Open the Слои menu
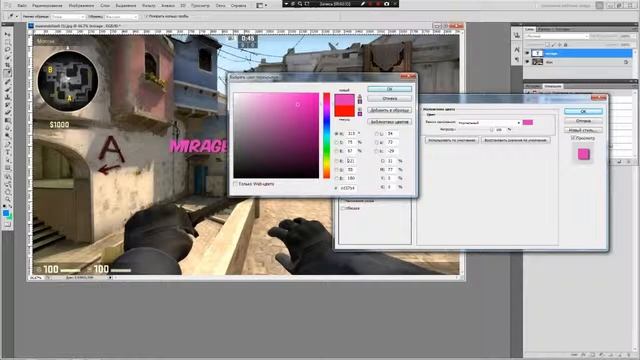The image size is (640, 360). [x=105, y=6]
